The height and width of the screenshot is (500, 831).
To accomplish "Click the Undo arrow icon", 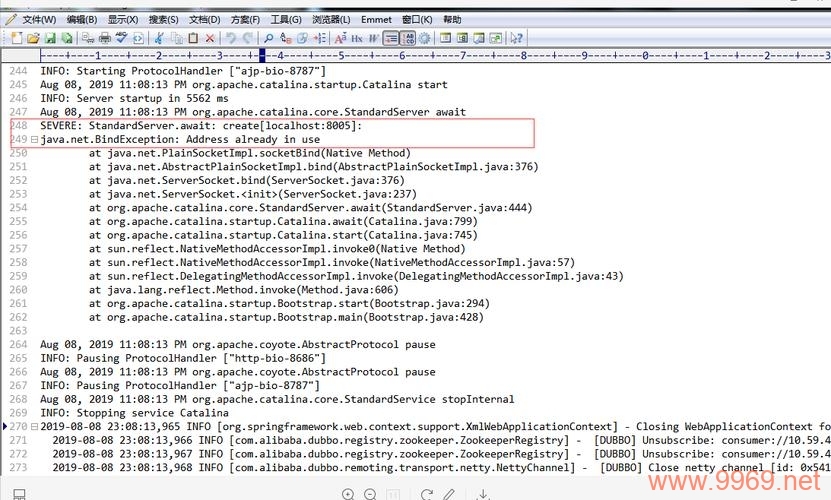I will (232, 38).
